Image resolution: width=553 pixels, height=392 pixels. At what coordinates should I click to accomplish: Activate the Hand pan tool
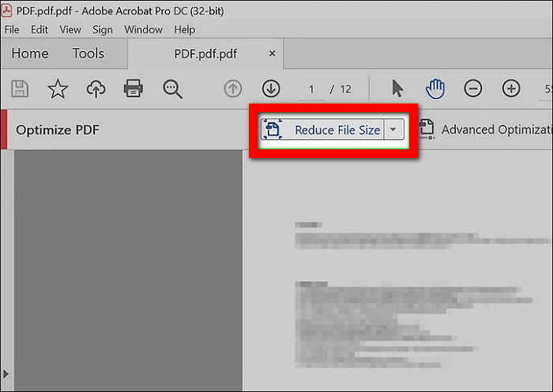[435, 89]
